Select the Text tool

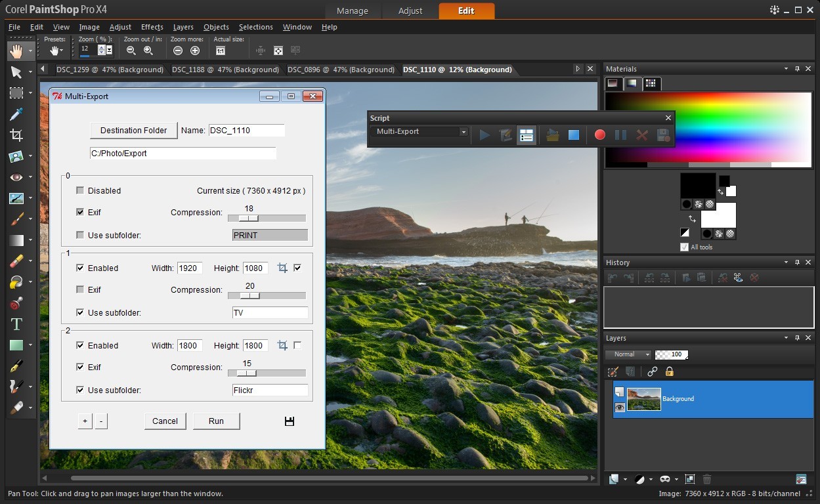17,324
